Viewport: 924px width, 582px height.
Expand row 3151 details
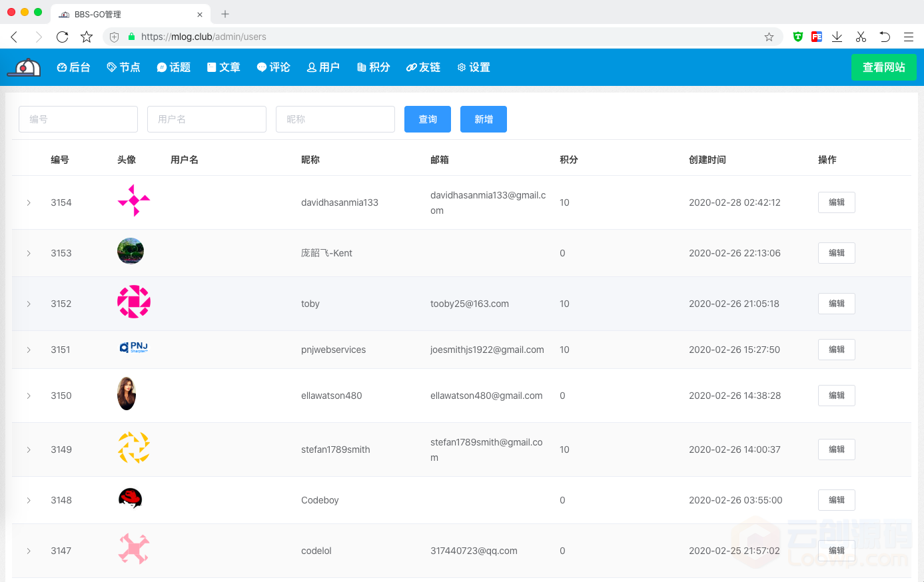tap(29, 350)
